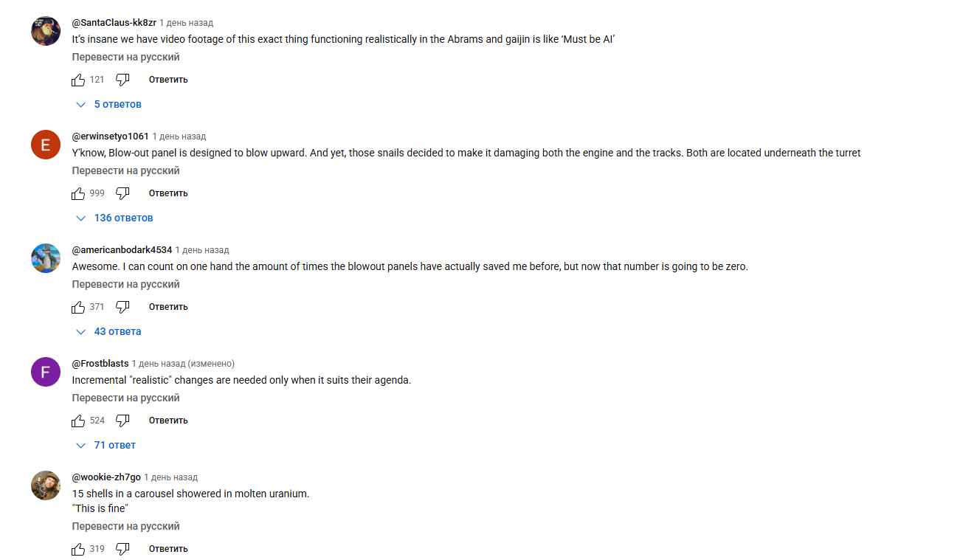Click the purple F avatar of Frostblasts

(x=46, y=372)
